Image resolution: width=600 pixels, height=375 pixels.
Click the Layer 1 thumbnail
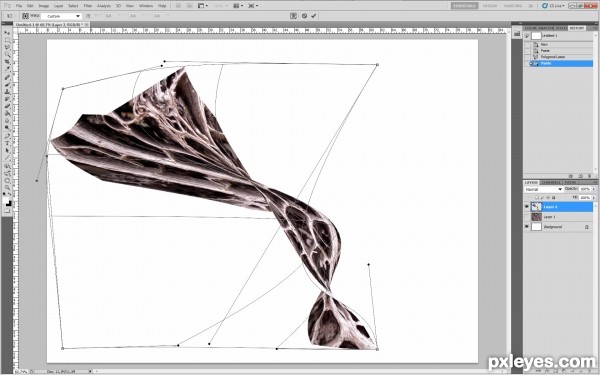point(536,217)
